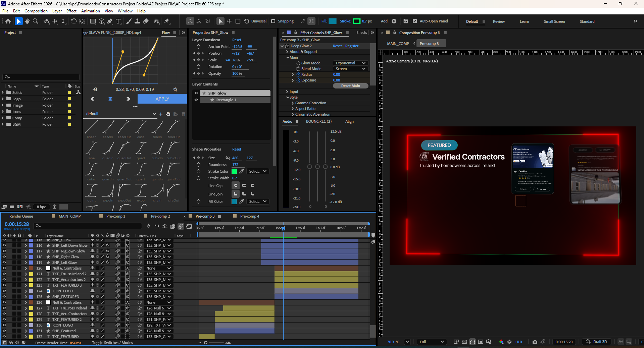Toggle visibility of layer 120 Null & Controllers
644x348 pixels.
click(4, 268)
